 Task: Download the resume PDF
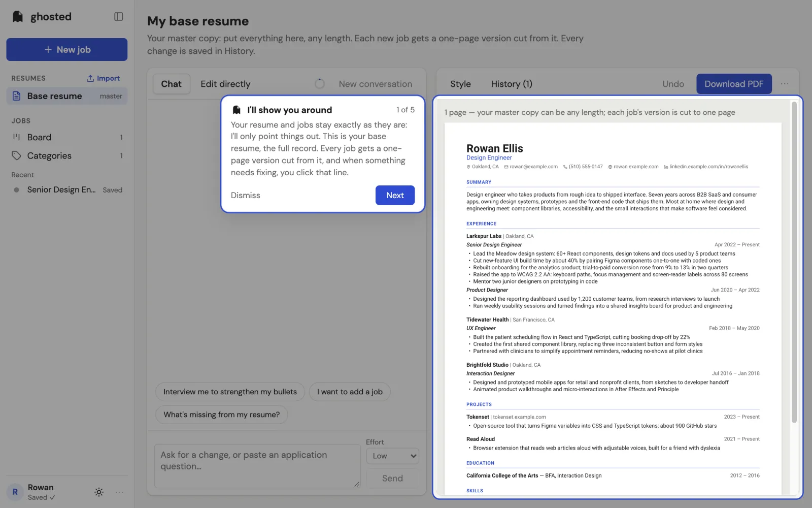[734, 84]
